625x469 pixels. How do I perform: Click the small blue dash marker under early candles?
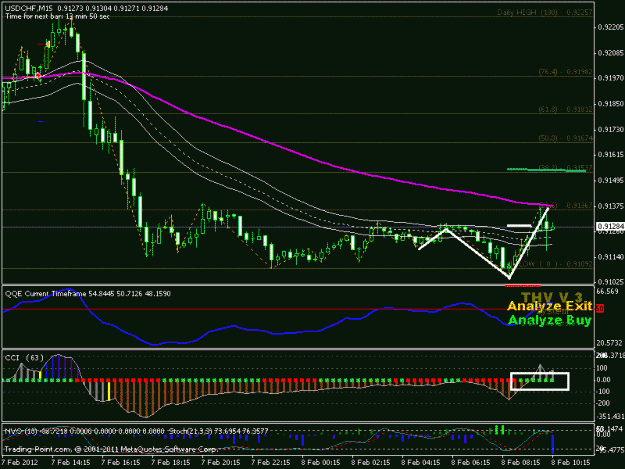pos(41,121)
